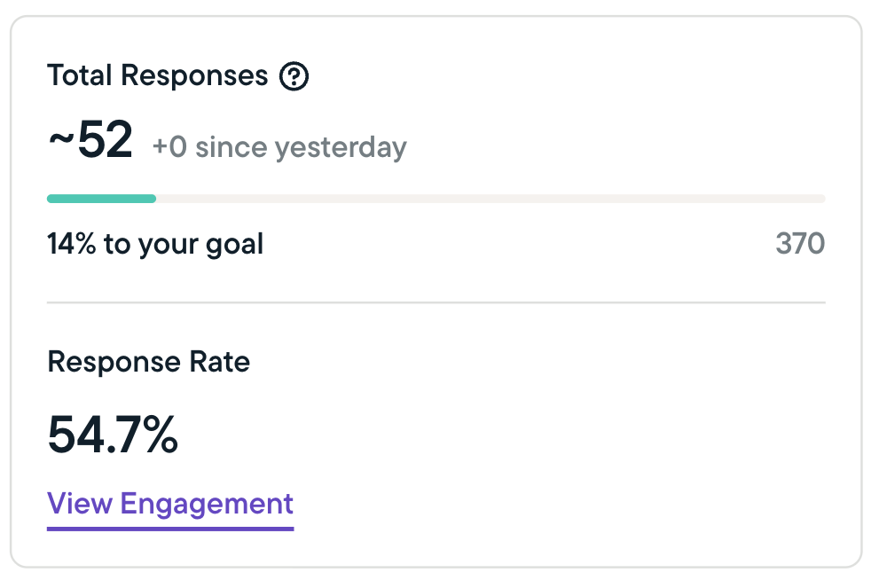Click the purple underline beneath View Engagement
This screenshot has width=879, height=588.
pos(170,528)
